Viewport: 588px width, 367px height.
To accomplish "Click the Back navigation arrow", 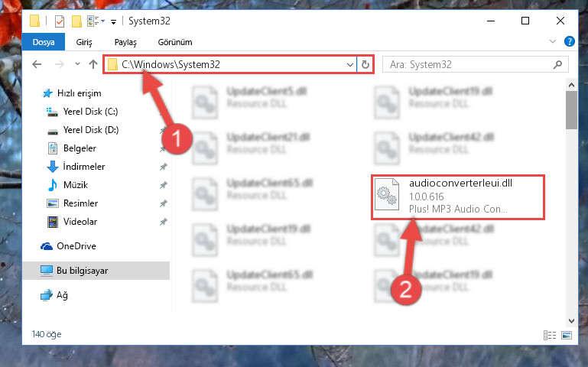I will [x=37, y=64].
